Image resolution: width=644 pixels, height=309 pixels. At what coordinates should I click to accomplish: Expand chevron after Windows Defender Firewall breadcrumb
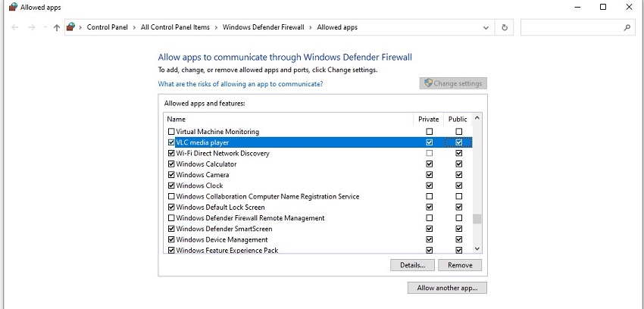[x=310, y=27]
